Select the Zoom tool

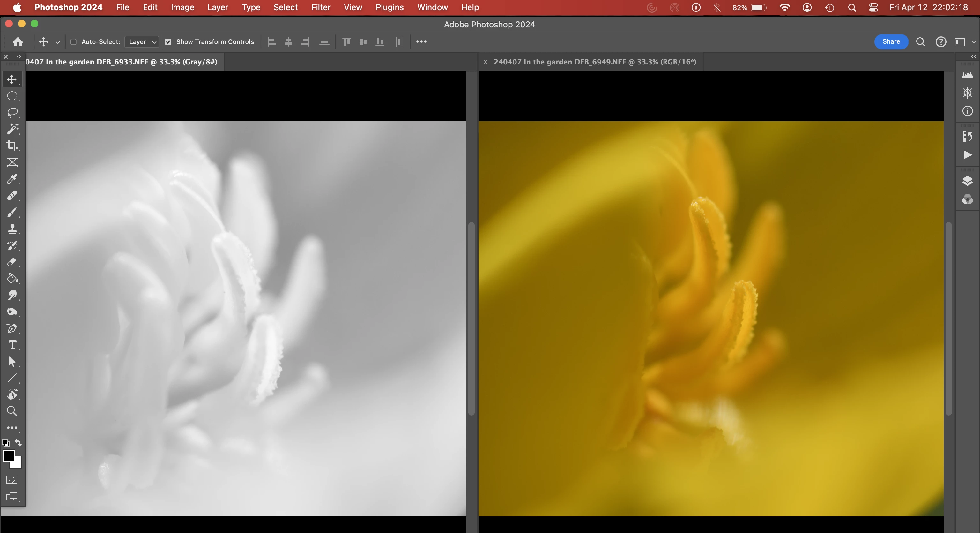pyautogui.click(x=12, y=411)
